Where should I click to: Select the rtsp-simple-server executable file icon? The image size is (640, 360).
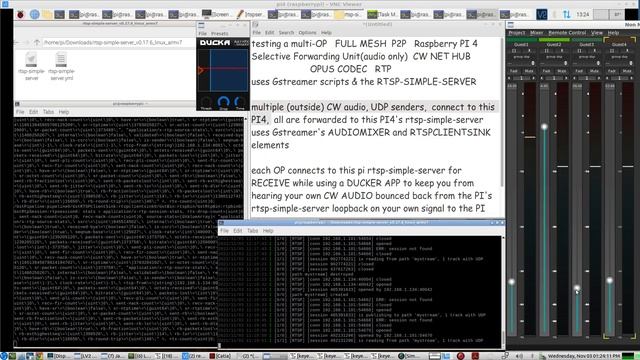coord(31,60)
